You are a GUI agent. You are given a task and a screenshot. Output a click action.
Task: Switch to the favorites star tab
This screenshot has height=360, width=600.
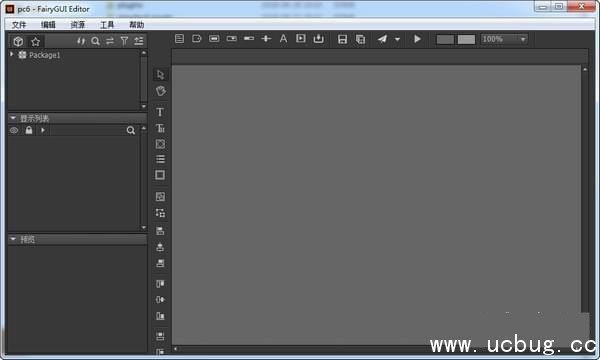coord(36,41)
